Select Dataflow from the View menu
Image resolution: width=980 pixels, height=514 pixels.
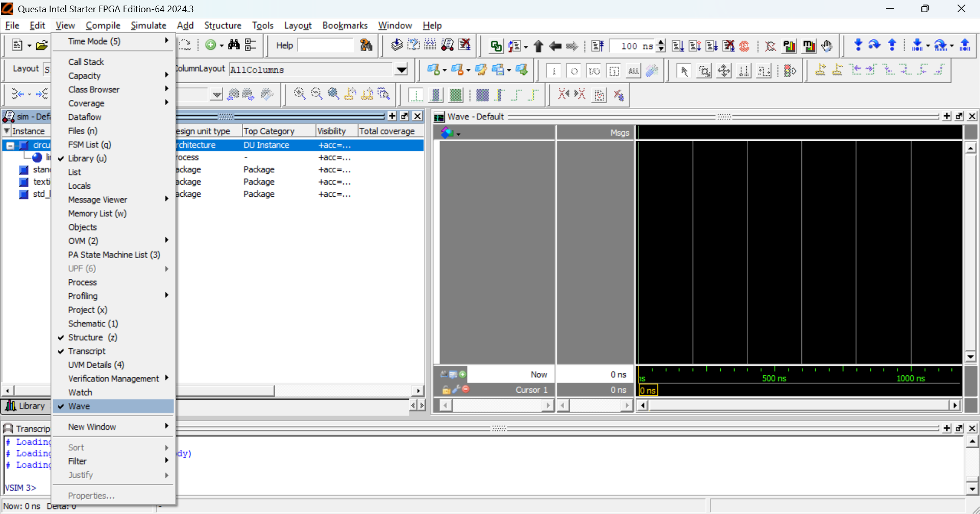[x=85, y=117]
